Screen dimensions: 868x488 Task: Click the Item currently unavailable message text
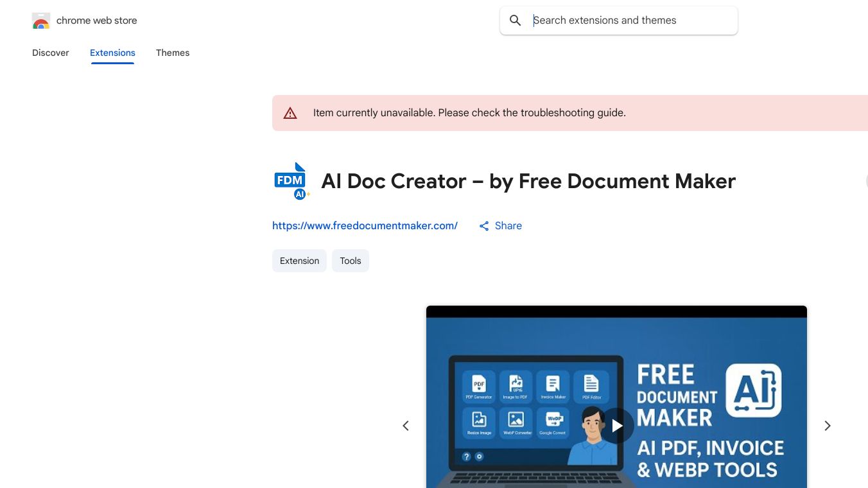469,113
